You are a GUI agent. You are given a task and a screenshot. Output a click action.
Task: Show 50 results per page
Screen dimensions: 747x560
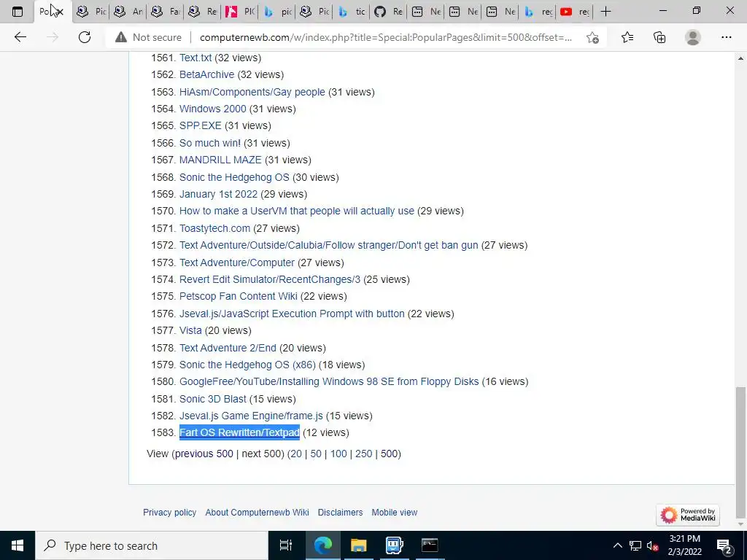tap(316, 454)
